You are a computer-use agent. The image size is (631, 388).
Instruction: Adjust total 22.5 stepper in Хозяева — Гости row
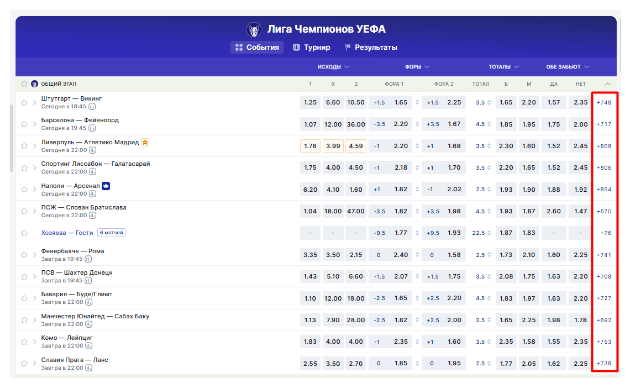[489, 233]
